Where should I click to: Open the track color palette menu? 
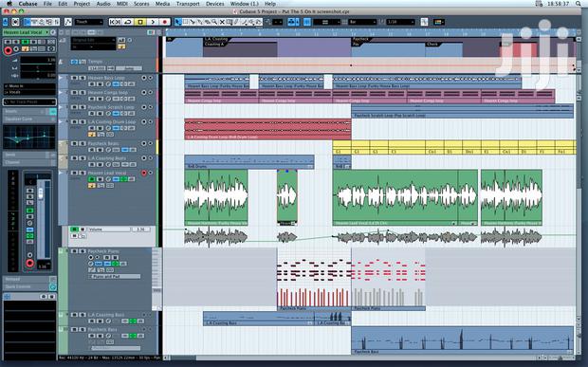(x=439, y=22)
